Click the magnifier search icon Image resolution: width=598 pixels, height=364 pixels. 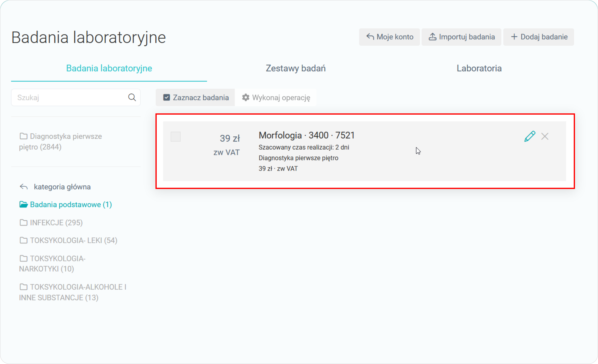coord(132,98)
